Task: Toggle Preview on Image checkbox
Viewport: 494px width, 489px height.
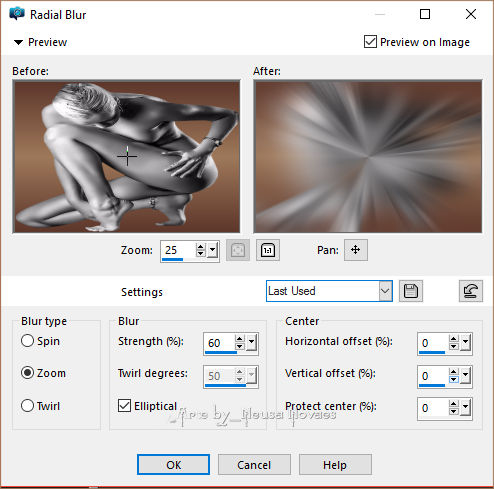Action: [370, 42]
